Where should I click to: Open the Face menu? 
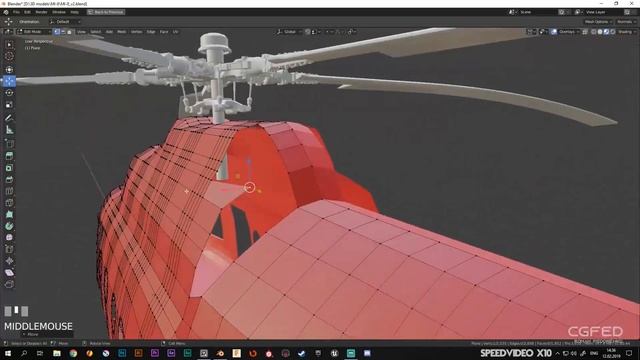[164, 32]
